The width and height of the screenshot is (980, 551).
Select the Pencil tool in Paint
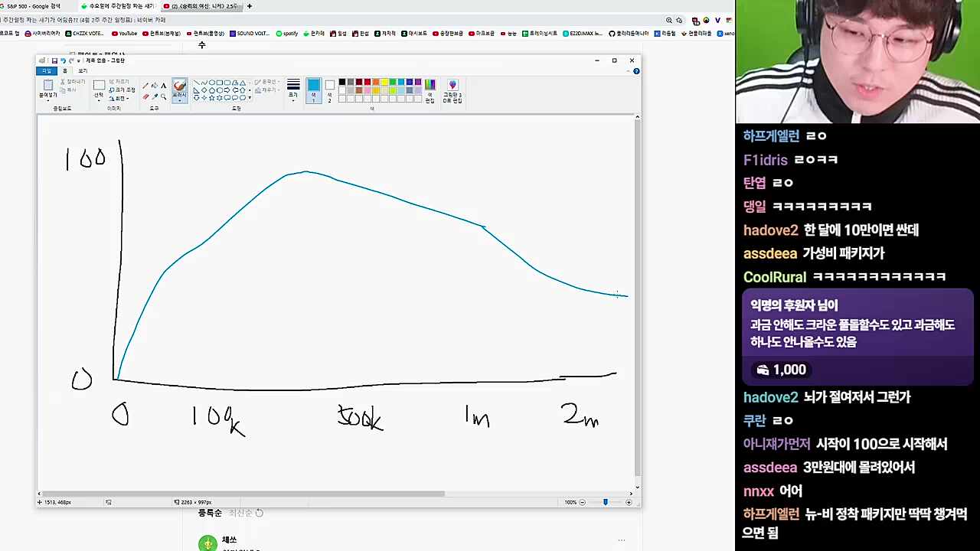coord(145,86)
